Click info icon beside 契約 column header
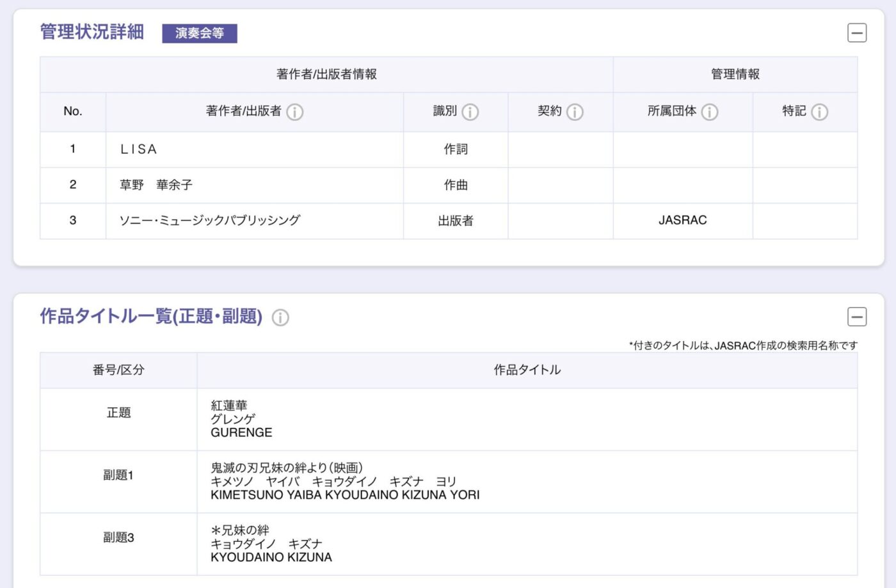 pyautogui.click(x=575, y=112)
